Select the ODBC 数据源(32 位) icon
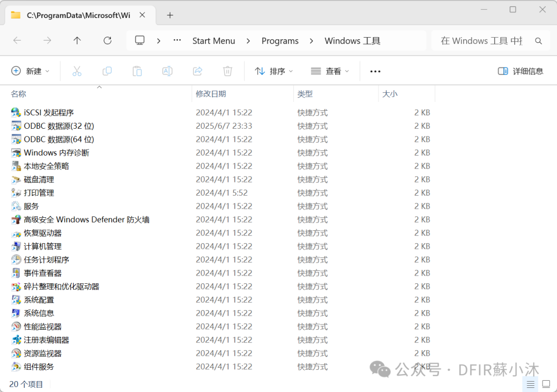Viewport: 557px width, 392px height. click(x=16, y=126)
